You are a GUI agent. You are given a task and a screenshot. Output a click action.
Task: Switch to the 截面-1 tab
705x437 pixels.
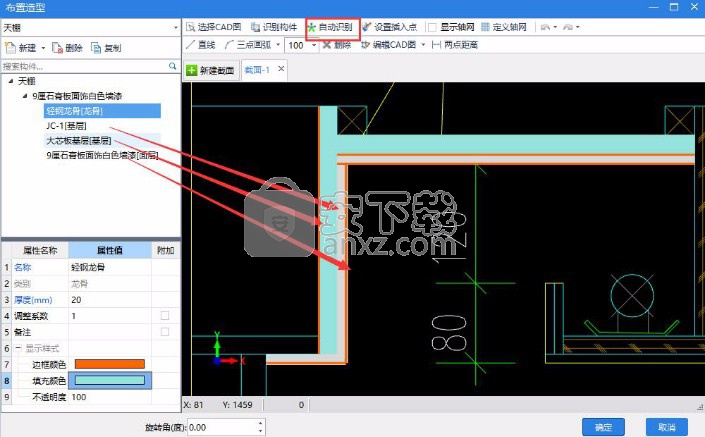(257, 70)
